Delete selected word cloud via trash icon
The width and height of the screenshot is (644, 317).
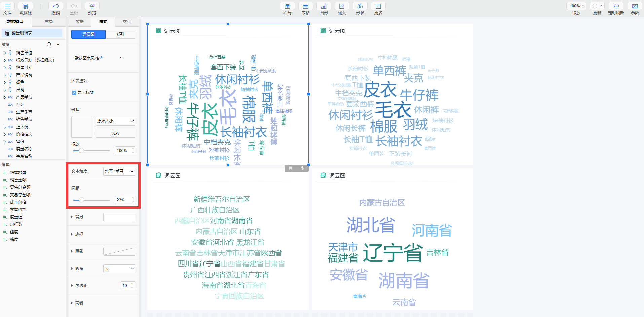291,168
